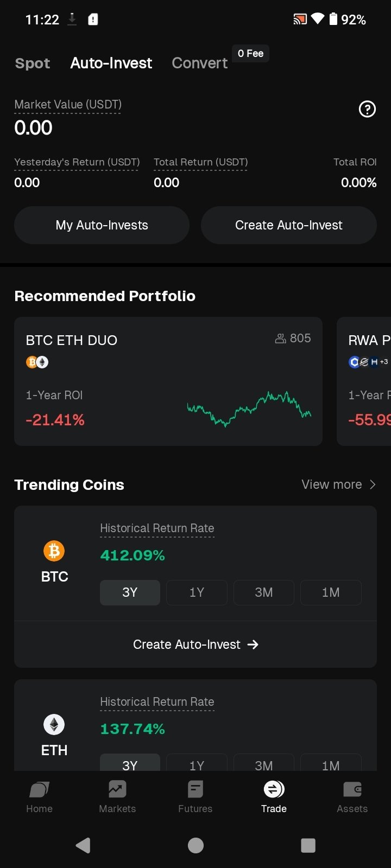Screen dimensions: 391x868
Task: Open the Markets chart icon
Action: pos(117,789)
